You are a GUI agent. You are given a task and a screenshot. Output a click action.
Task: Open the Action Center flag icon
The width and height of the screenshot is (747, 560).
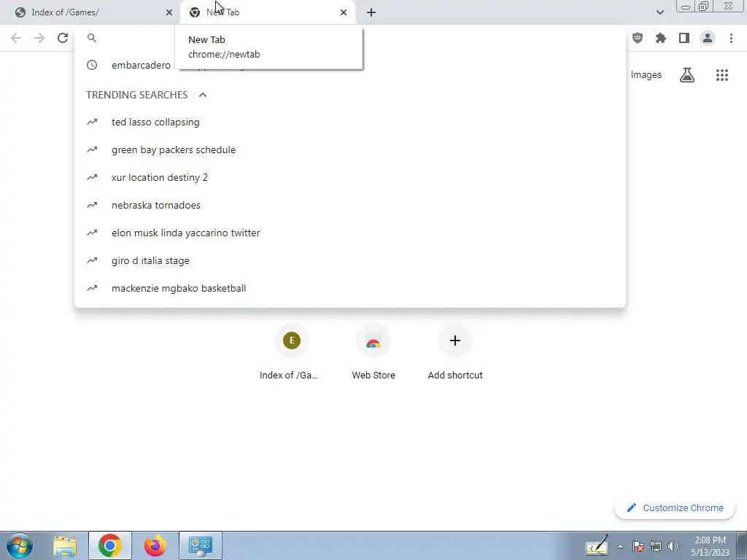coord(638,546)
